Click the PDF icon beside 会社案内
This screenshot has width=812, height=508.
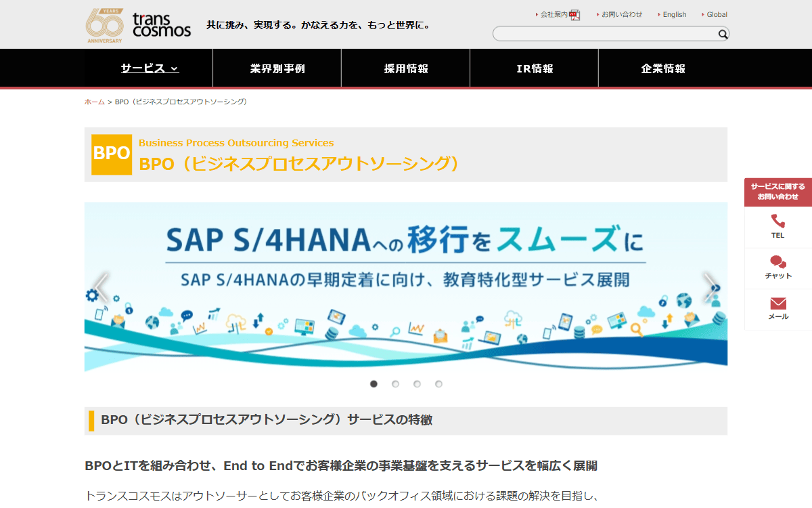coord(575,15)
